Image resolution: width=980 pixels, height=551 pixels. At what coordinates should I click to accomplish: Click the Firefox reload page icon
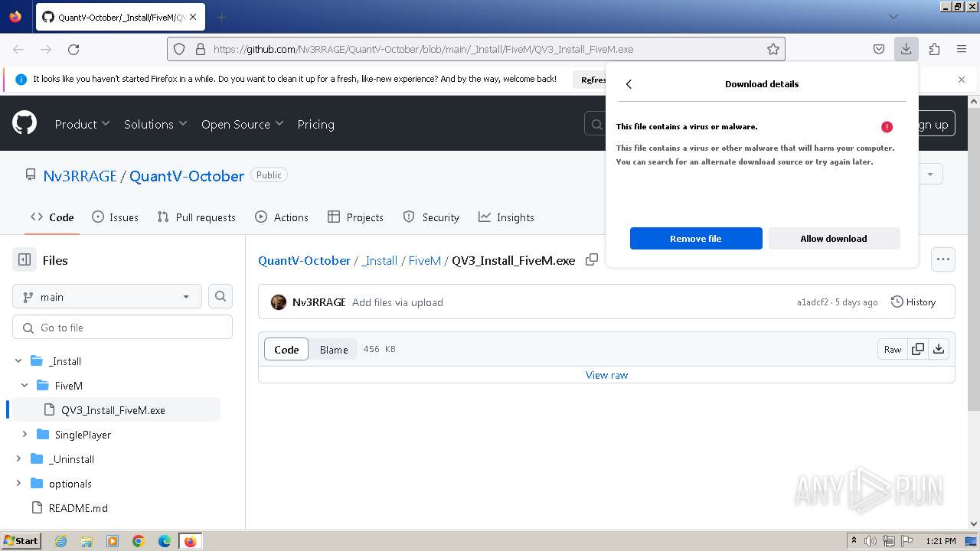click(73, 49)
